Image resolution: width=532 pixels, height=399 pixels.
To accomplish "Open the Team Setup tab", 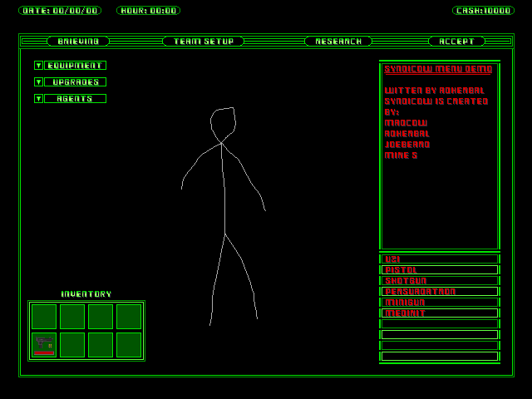I will pos(203,42).
